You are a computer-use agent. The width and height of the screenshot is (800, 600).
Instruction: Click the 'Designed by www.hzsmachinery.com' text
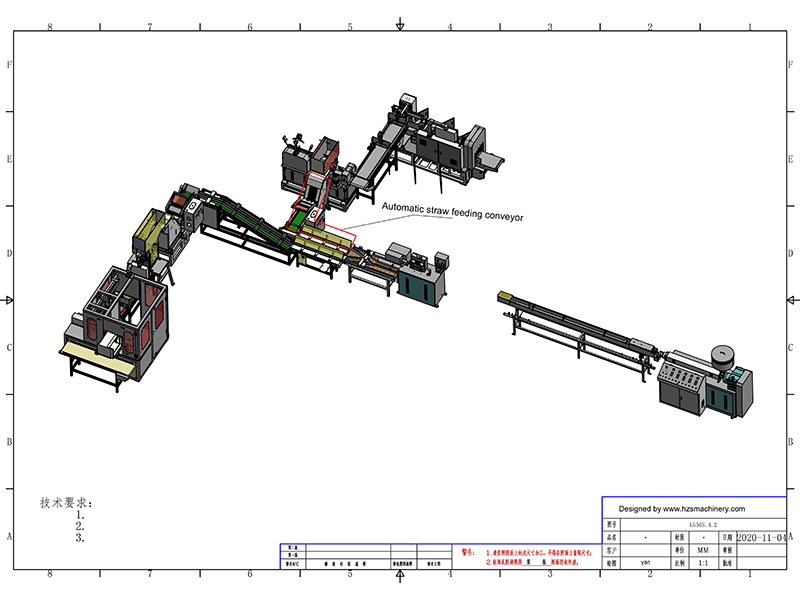pyautogui.click(x=681, y=509)
